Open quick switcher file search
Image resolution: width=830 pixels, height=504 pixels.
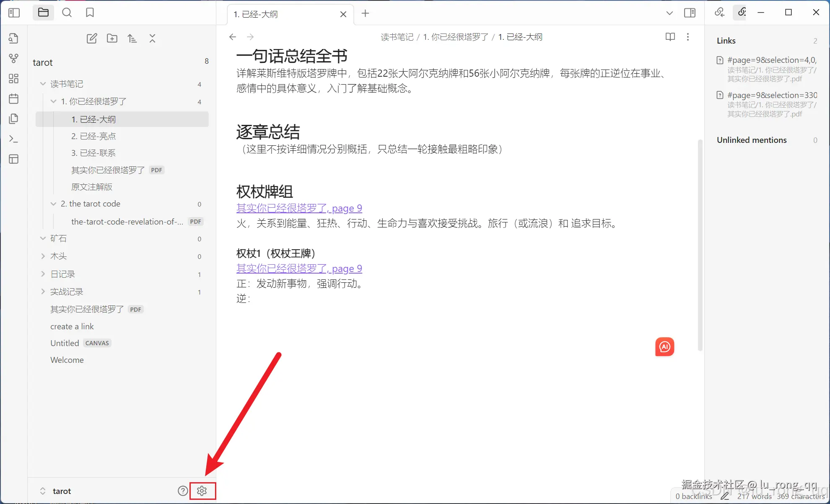[67, 13]
